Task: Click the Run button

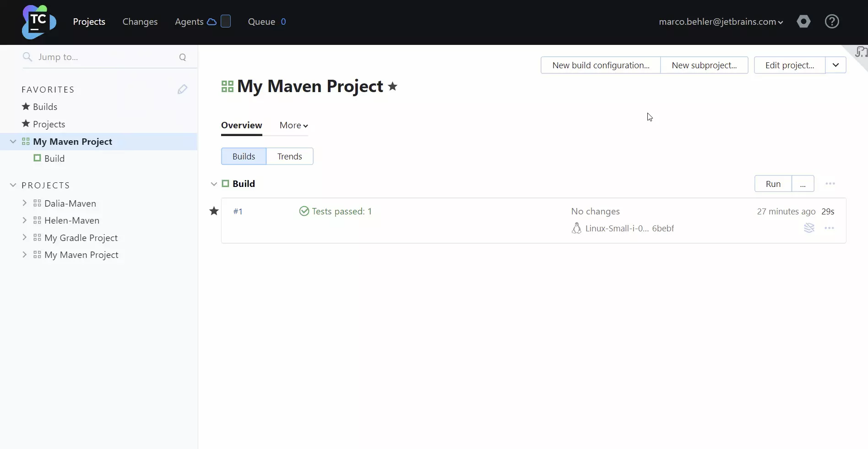Action: 773,184
